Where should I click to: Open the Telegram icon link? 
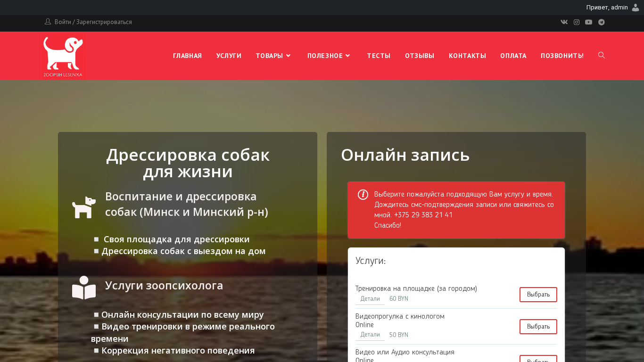click(602, 22)
